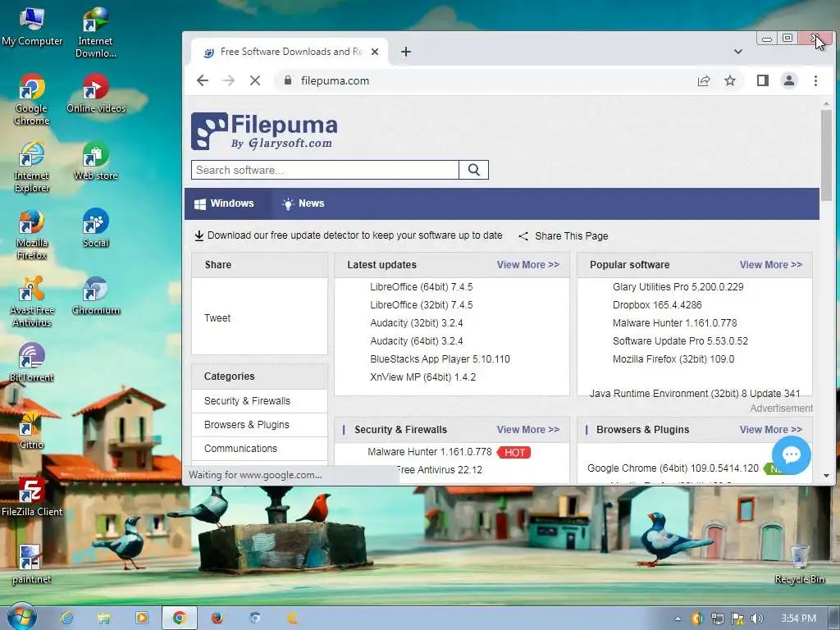Stop loading the page

(x=255, y=81)
